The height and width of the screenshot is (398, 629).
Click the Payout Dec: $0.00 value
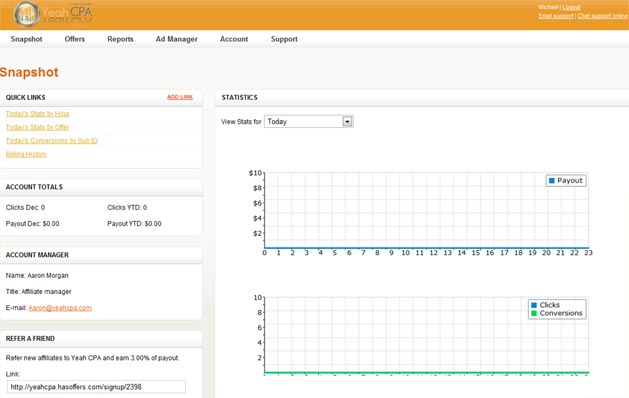point(32,223)
